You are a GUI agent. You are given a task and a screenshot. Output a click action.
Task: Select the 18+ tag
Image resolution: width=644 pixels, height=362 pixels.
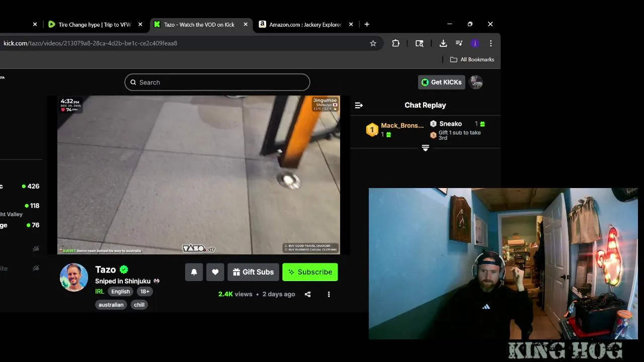pyautogui.click(x=145, y=292)
